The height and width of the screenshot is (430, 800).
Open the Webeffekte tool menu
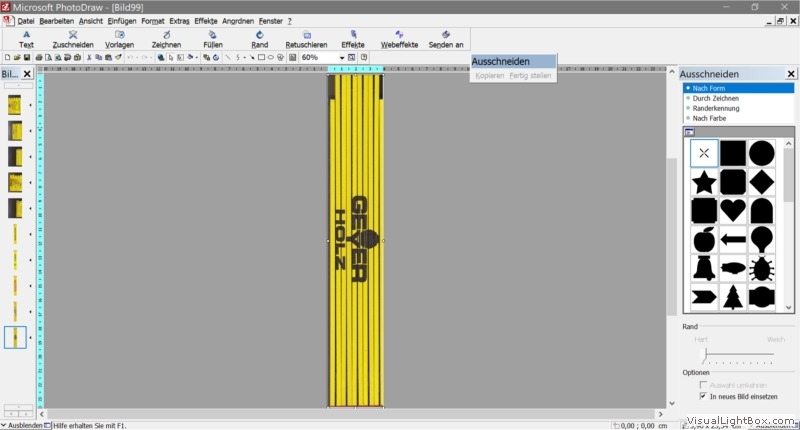(x=399, y=39)
